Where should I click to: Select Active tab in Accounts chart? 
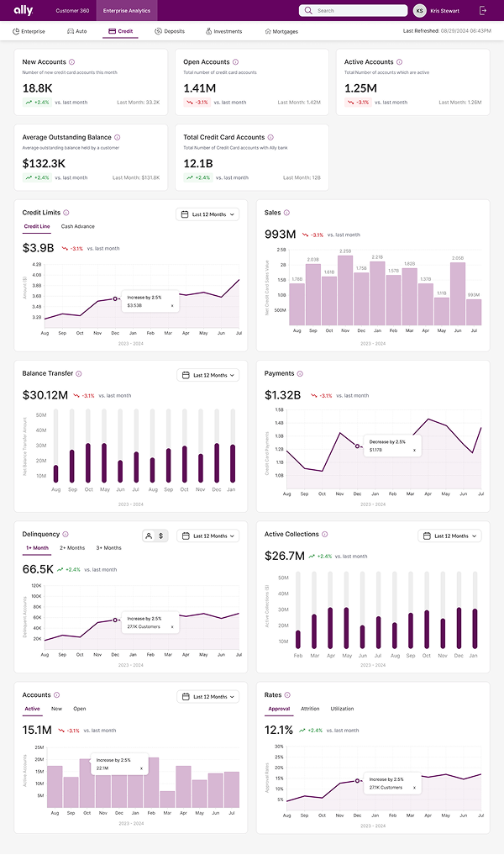(32, 709)
